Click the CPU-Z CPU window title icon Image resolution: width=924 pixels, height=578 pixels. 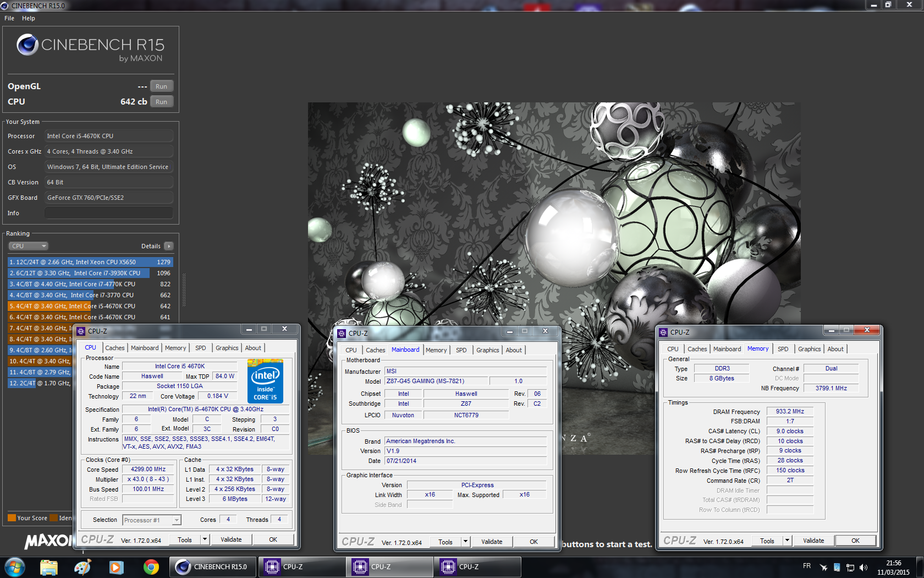81,331
